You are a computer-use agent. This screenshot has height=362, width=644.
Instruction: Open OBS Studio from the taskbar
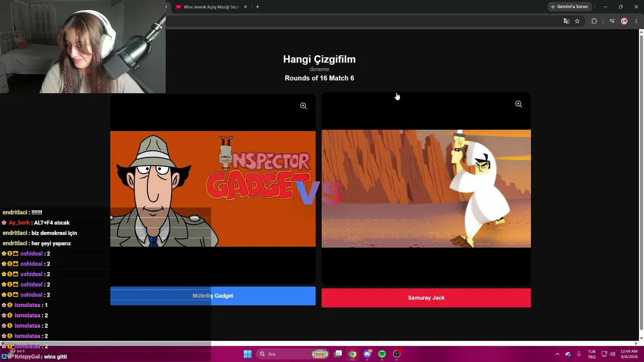click(x=396, y=354)
